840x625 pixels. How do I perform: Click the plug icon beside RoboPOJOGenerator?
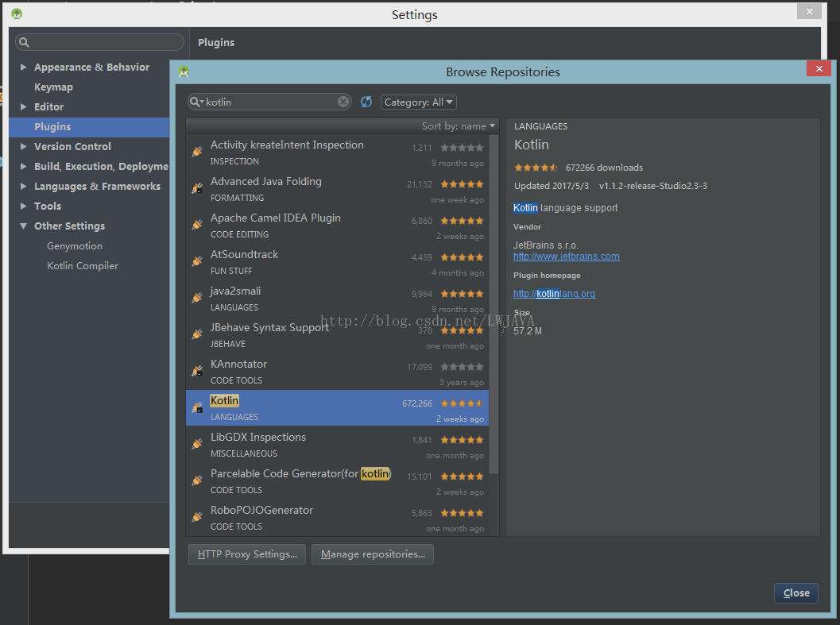(x=197, y=517)
